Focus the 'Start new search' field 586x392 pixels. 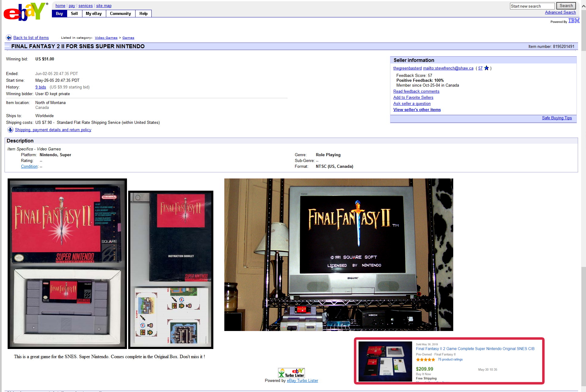[x=532, y=6]
